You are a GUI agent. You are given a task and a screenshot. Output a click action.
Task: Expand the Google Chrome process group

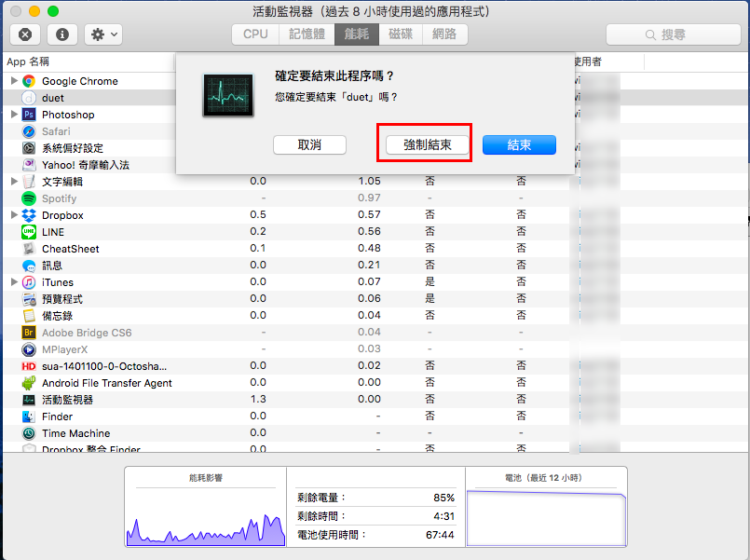14,81
